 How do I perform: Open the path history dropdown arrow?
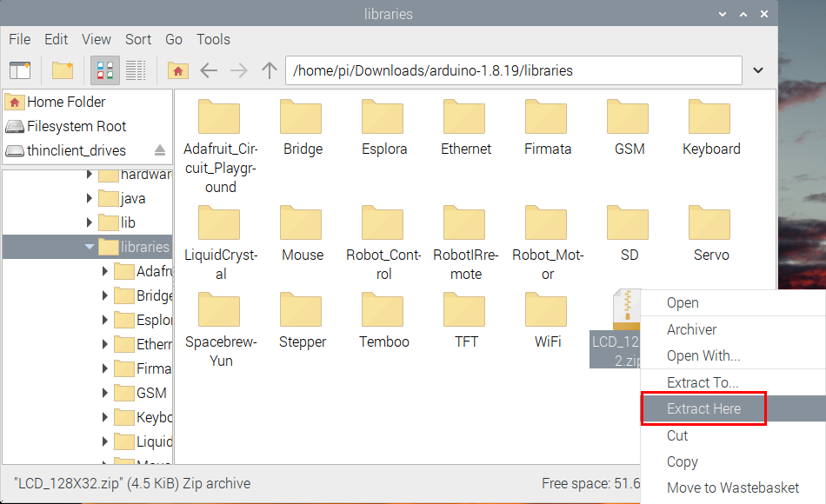757,70
